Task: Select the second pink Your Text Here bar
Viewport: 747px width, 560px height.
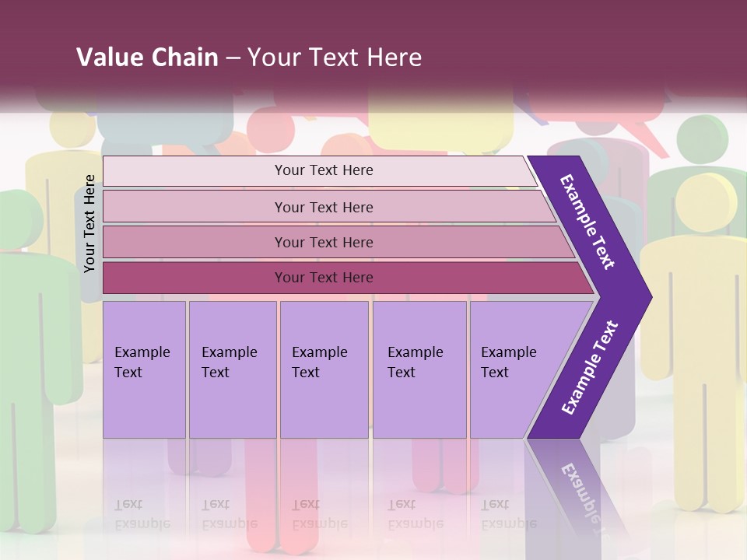Action: 330,207
